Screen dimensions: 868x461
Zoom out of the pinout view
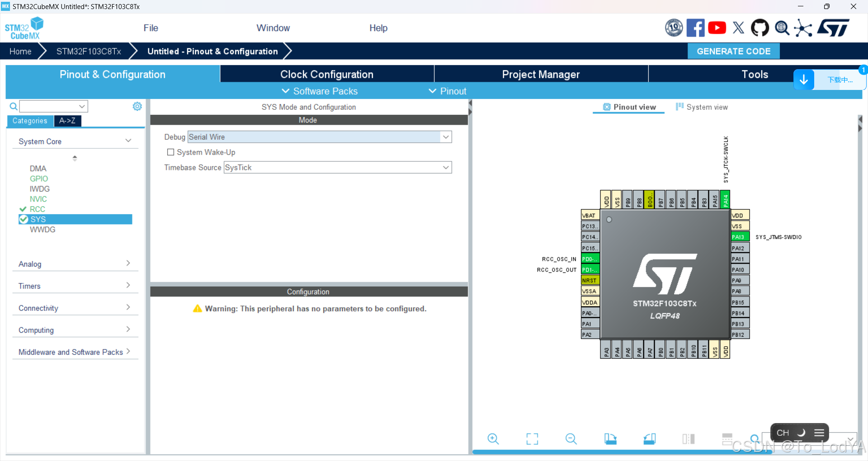(x=571, y=439)
